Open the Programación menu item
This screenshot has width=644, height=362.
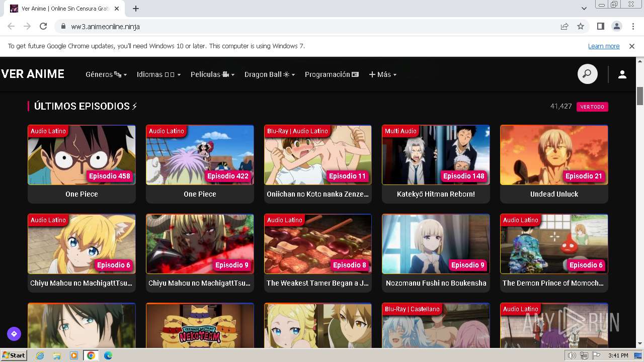coord(332,74)
